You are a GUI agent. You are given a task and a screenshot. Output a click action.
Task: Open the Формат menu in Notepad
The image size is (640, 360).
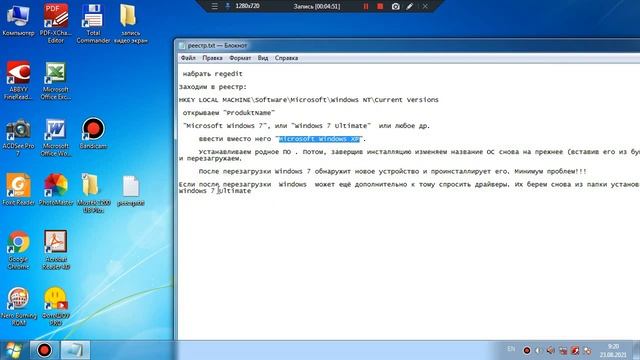tap(240, 58)
